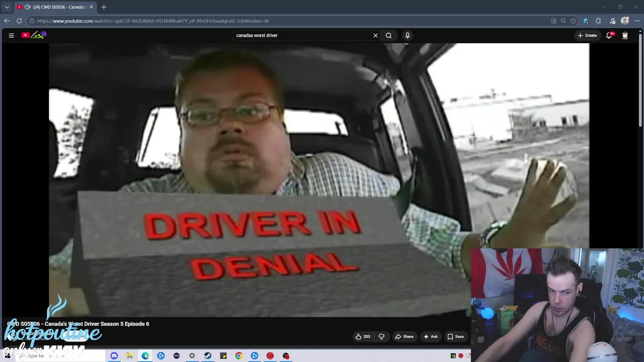Image resolution: width=644 pixels, height=362 pixels.
Task: Open the Edge profile picture
Action: coord(625,21)
